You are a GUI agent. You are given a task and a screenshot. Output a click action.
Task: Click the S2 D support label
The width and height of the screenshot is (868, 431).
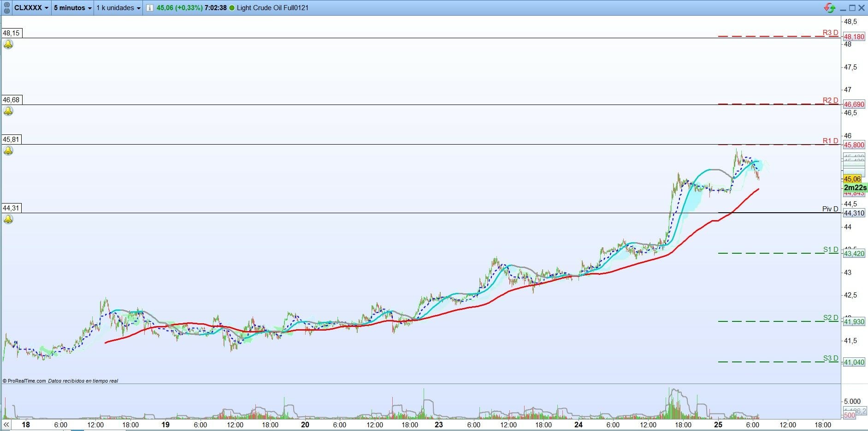point(831,318)
